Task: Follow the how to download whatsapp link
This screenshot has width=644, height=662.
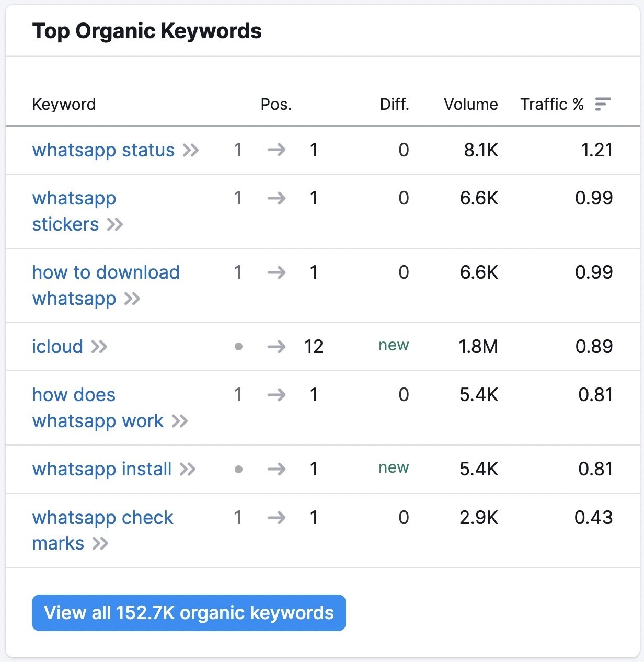Action: [106, 286]
